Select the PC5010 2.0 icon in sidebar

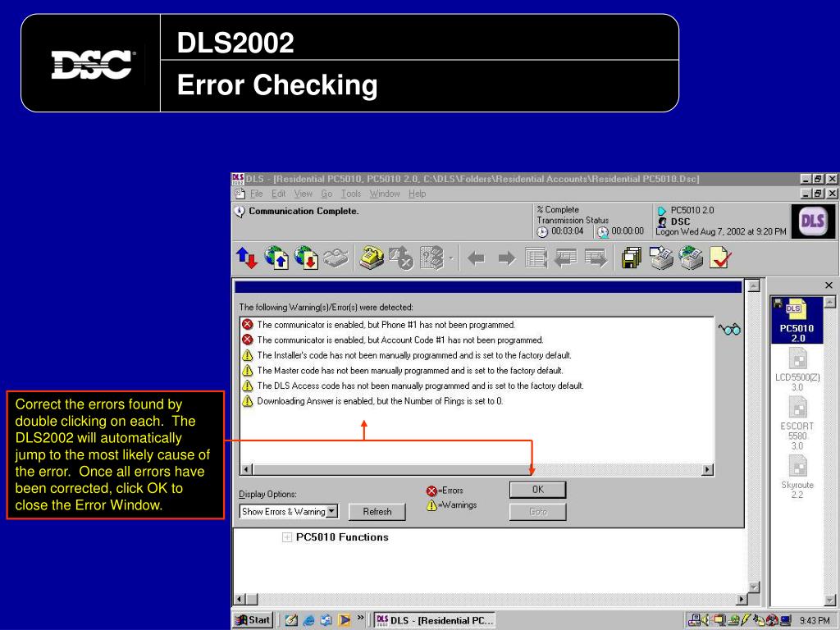(x=797, y=321)
